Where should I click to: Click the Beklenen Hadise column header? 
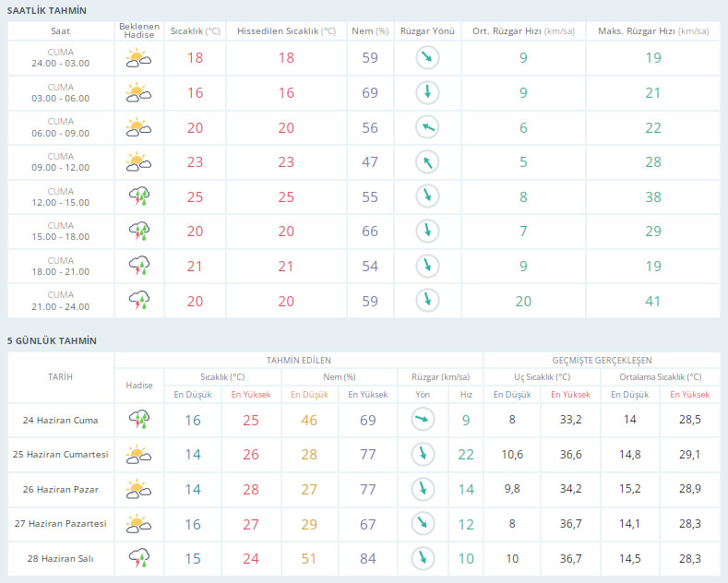pyautogui.click(x=138, y=30)
